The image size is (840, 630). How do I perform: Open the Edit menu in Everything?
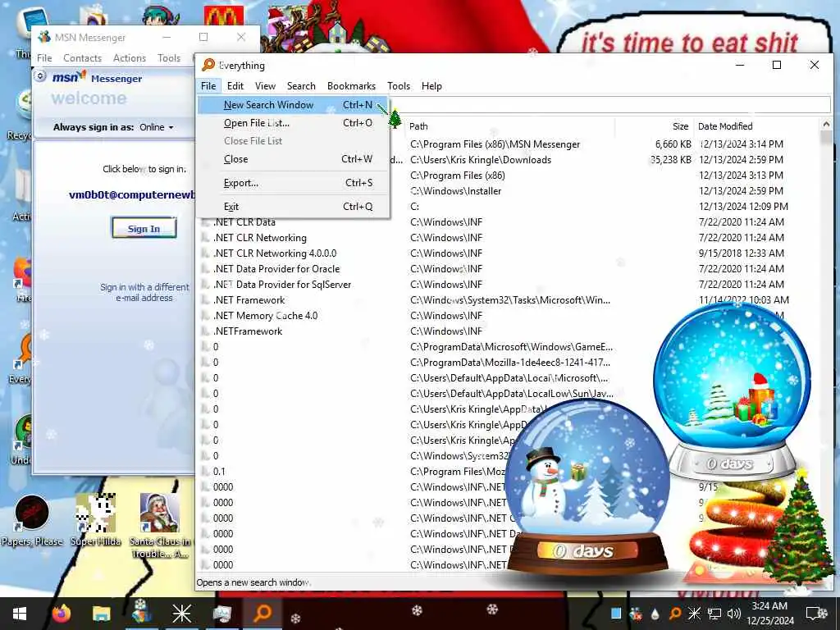(235, 85)
